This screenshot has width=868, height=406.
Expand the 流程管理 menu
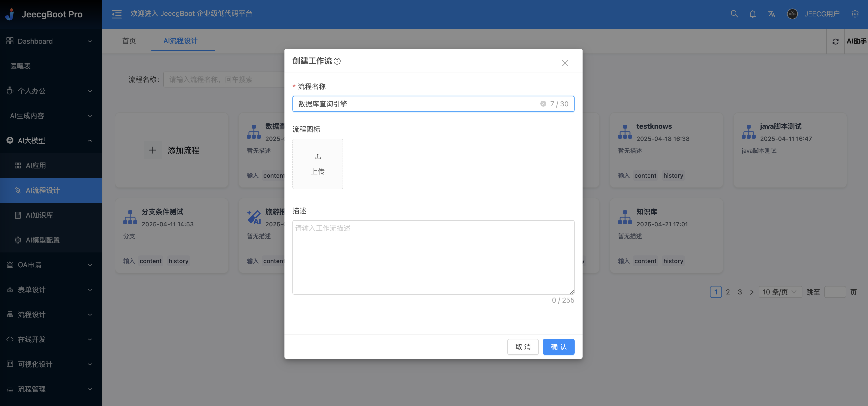(x=51, y=389)
